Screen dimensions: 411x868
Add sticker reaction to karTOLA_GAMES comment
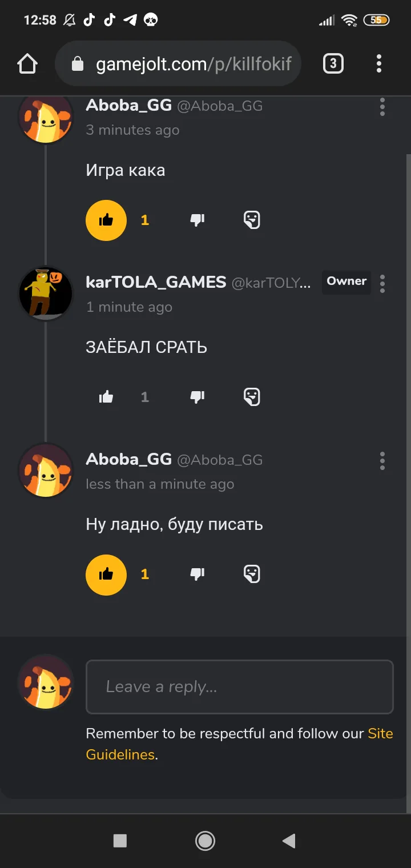(x=252, y=397)
